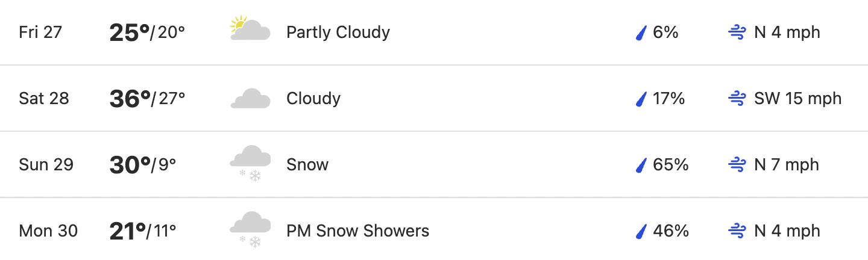Click the snow cloud icon for Monday
The width and height of the screenshot is (868, 260).
pyautogui.click(x=250, y=229)
